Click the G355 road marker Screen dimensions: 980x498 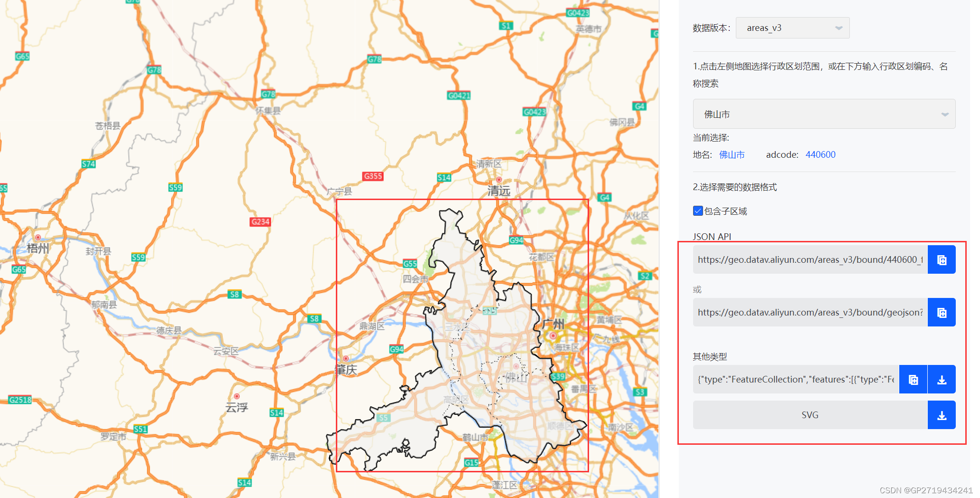point(373,176)
